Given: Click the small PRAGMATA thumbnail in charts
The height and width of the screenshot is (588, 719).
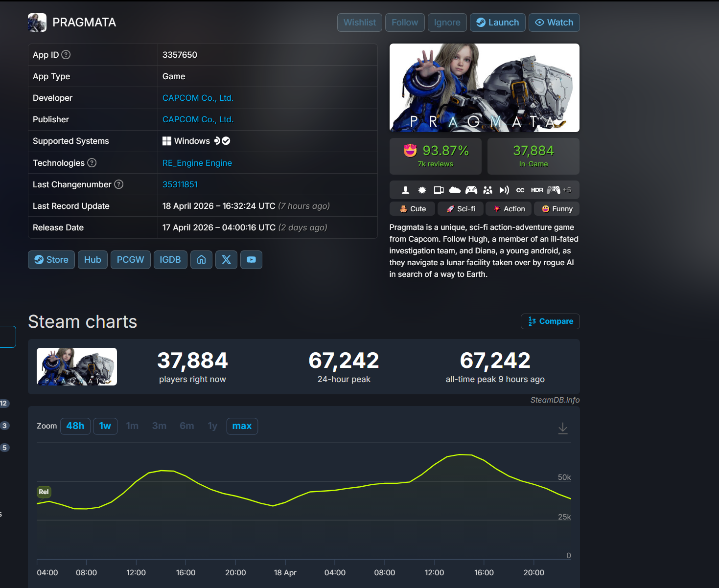Looking at the screenshot, I should tap(77, 366).
